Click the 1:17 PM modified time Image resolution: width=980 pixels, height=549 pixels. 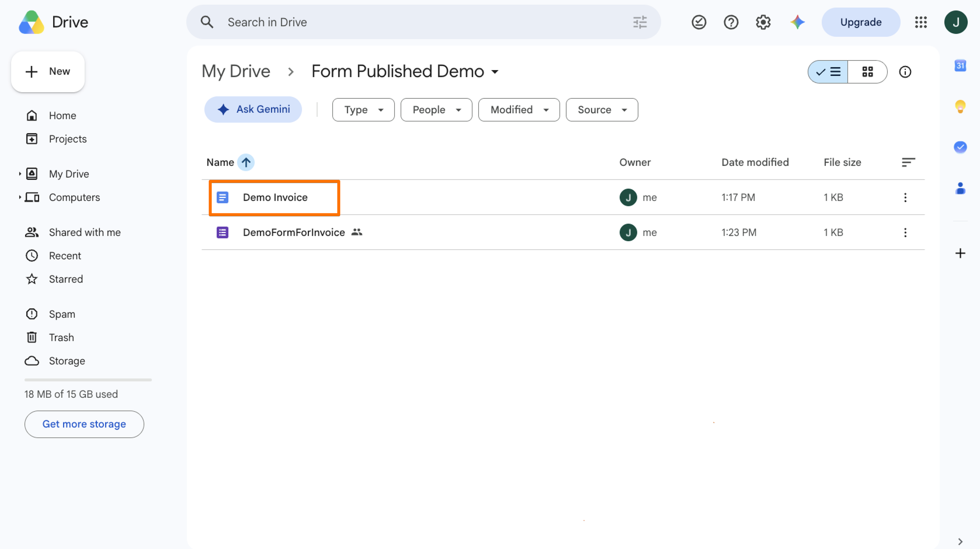coord(738,197)
